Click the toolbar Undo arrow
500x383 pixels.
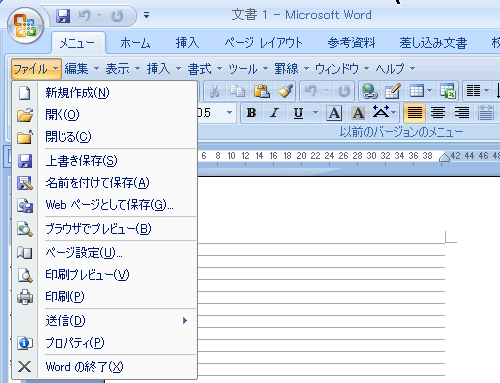tap(311, 91)
